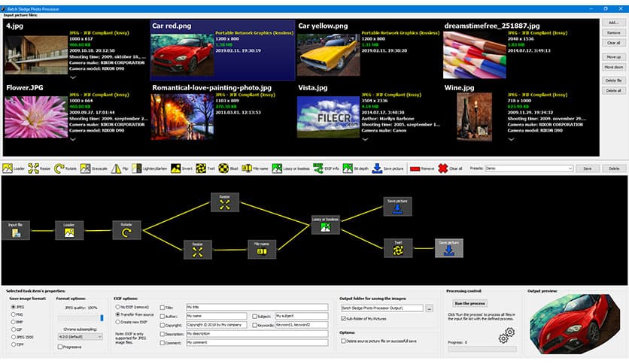Uncheck Sub-folder of My Pictures
The width and height of the screenshot is (629, 364).
coord(343,319)
